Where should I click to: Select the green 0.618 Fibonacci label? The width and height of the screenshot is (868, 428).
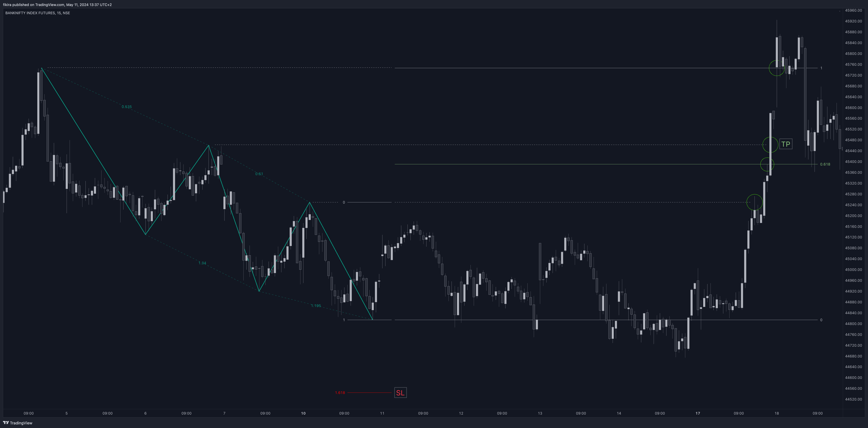click(x=825, y=164)
